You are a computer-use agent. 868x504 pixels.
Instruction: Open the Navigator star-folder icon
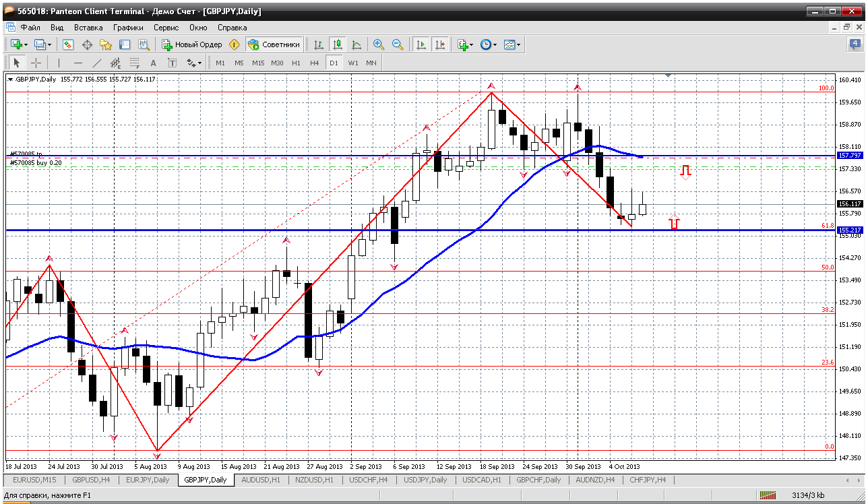coord(106,44)
